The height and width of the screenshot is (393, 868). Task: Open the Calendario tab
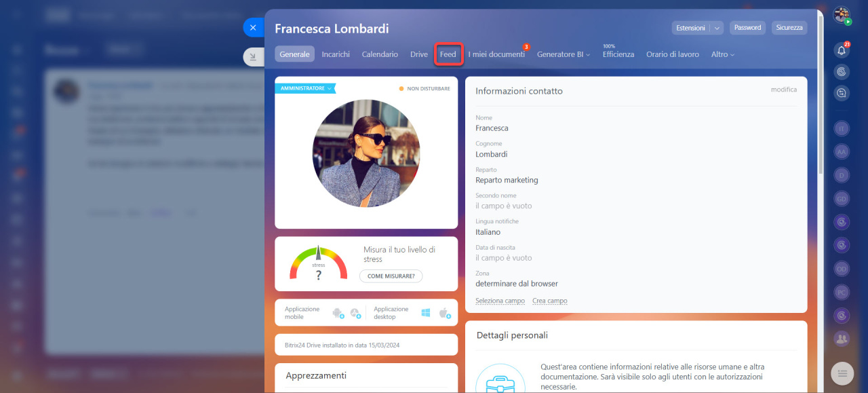(x=380, y=54)
